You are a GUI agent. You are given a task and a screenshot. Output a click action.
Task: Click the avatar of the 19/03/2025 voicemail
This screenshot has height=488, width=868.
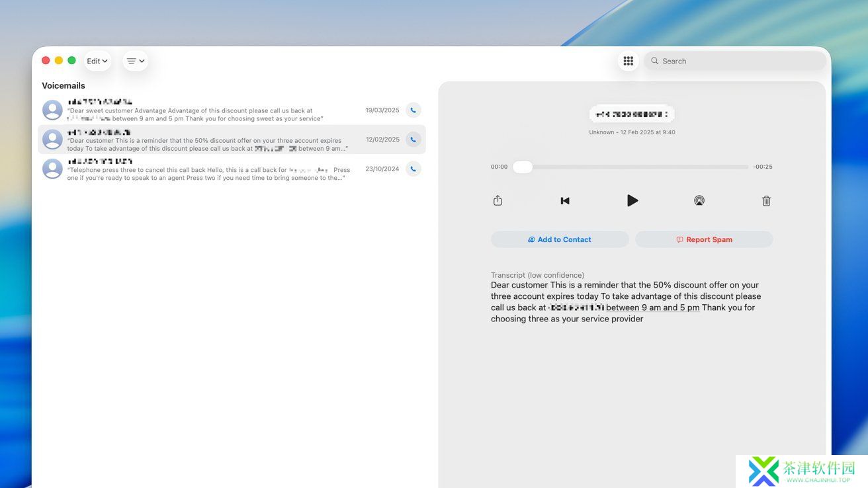[x=52, y=110]
